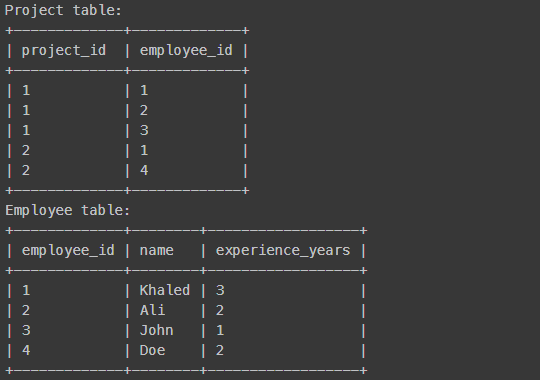The image size is (540, 380).
Task: Click John's experience_years value 1
Action: (x=220, y=330)
